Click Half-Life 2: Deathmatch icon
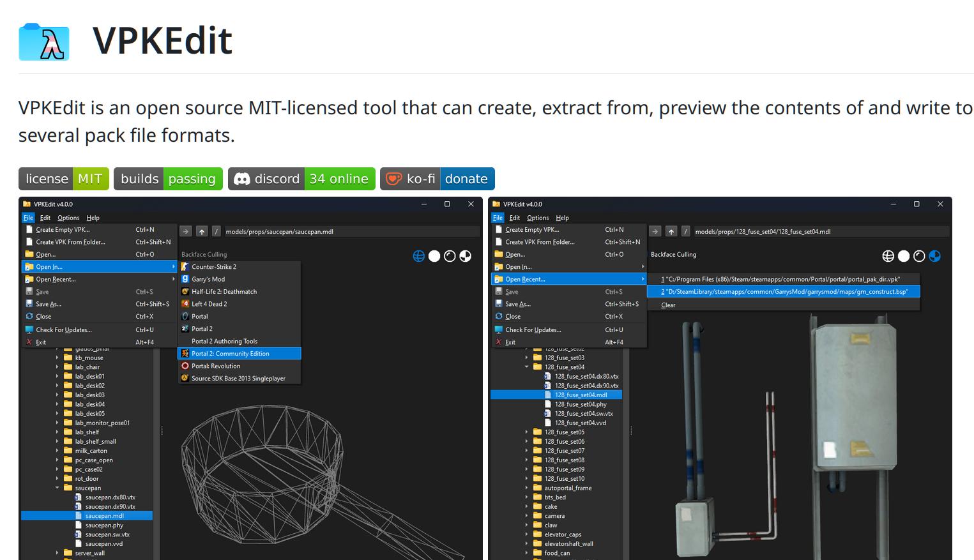974x560 pixels. (x=185, y=291)
